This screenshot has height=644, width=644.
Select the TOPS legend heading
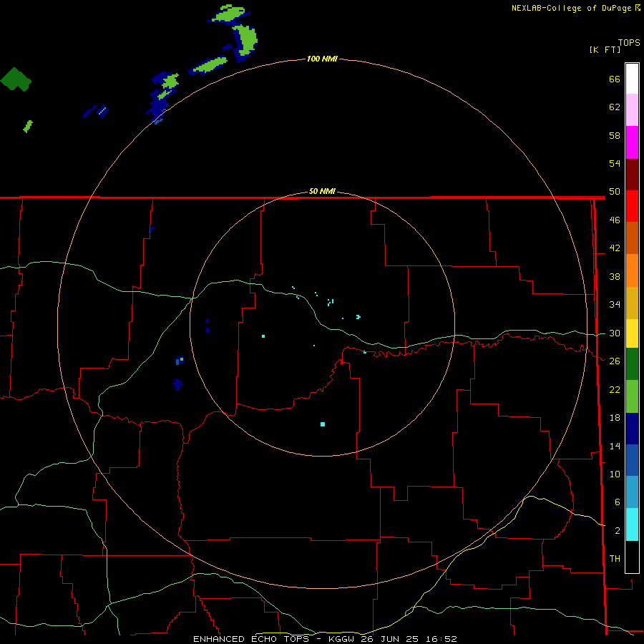click(x=629, y=42)
